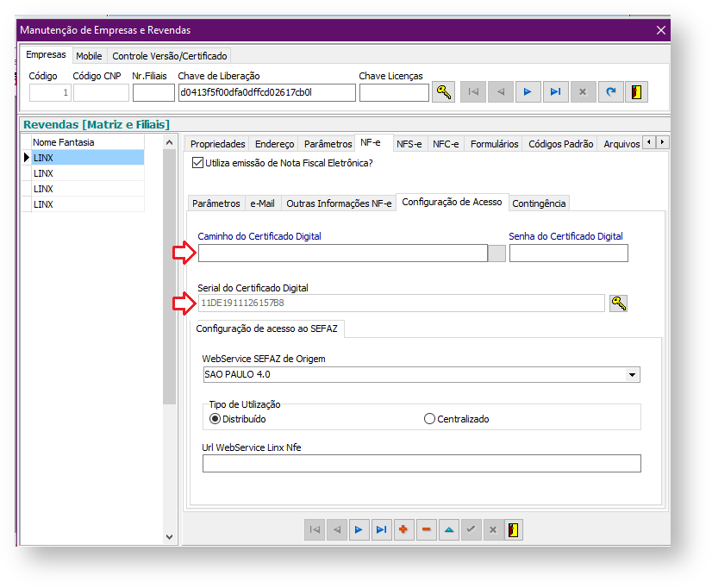This screenshot has height=588, width=712.
Task: Go to previous reseller in bottom navigator
Action: [x=337, y=530]
